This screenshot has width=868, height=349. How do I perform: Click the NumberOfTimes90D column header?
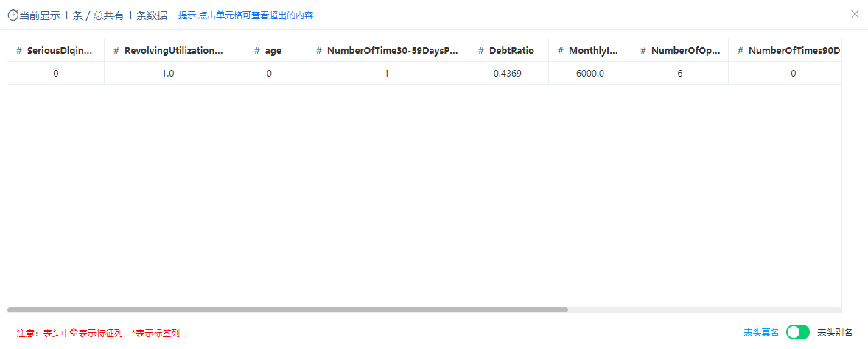[x=785, y=51]
